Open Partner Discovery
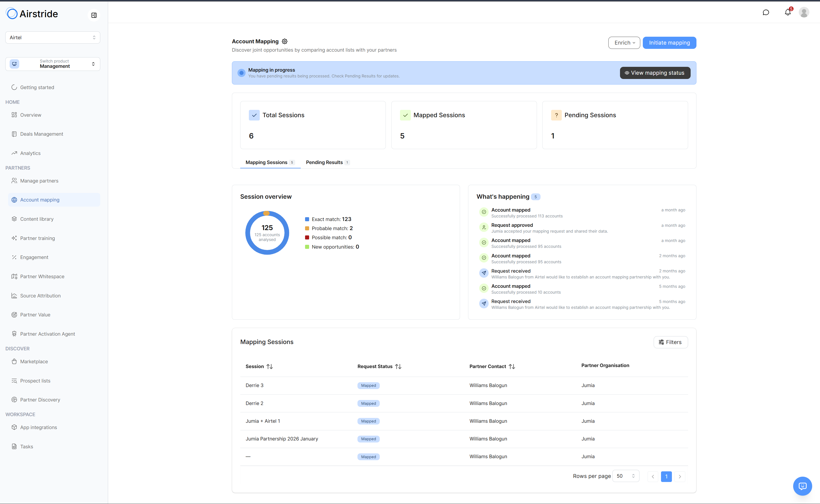This screenshot has height=504, width=820. 54,400
